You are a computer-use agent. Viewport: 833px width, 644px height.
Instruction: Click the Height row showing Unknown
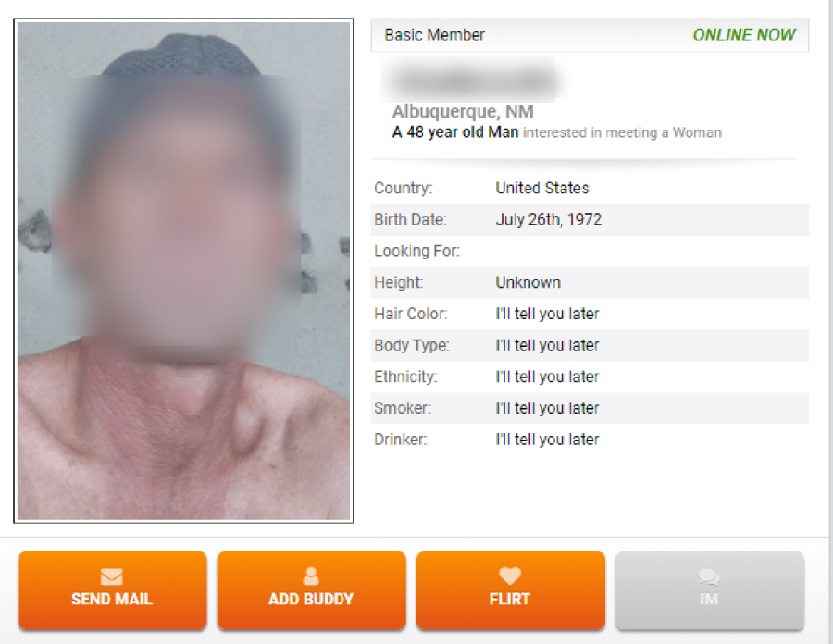[x=590, y=282]
